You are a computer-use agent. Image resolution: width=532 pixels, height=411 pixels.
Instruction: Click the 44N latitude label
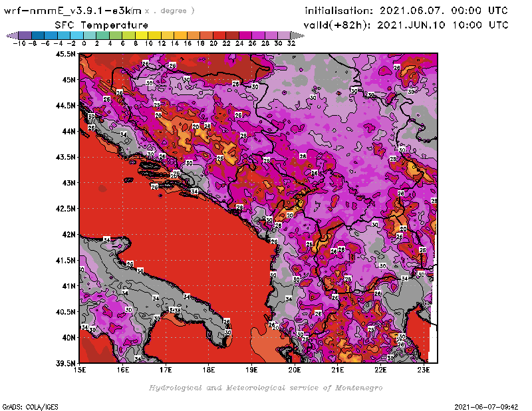point(68,131)
